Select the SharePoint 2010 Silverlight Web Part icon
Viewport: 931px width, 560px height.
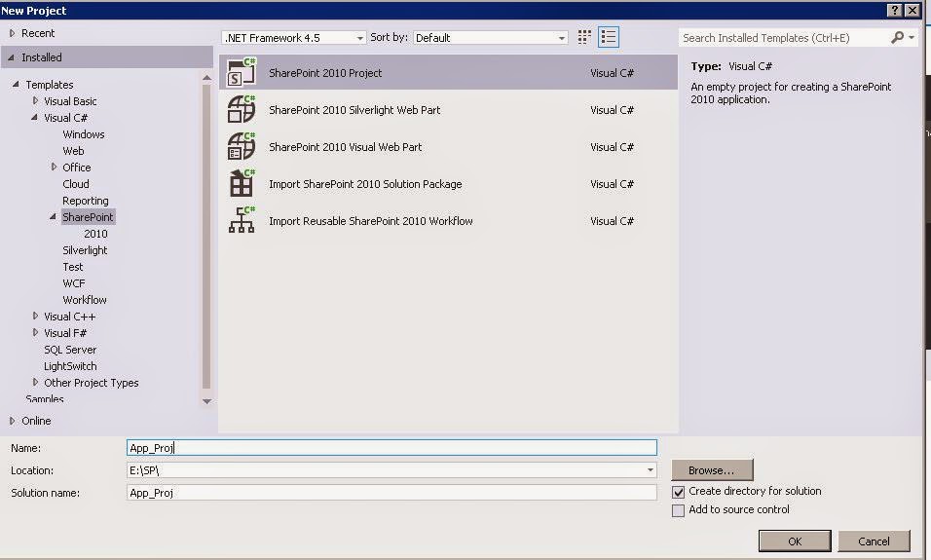click(x=242, y=109)
